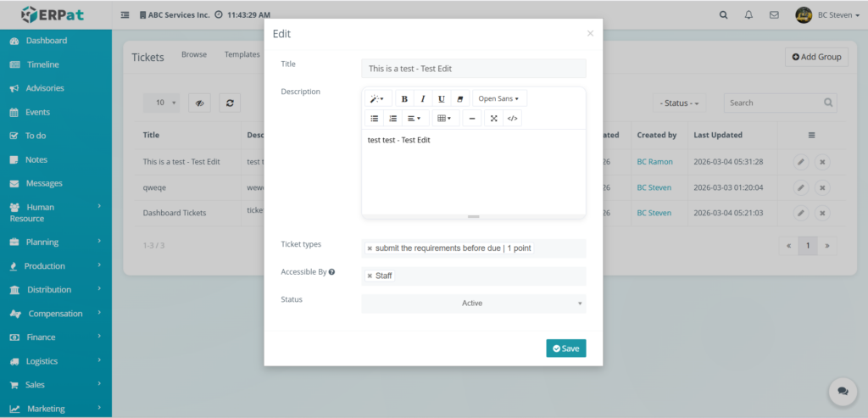868x418 pixels.
Task: Edit the Dashboard Tickets row
Action: tap(800, 213)
